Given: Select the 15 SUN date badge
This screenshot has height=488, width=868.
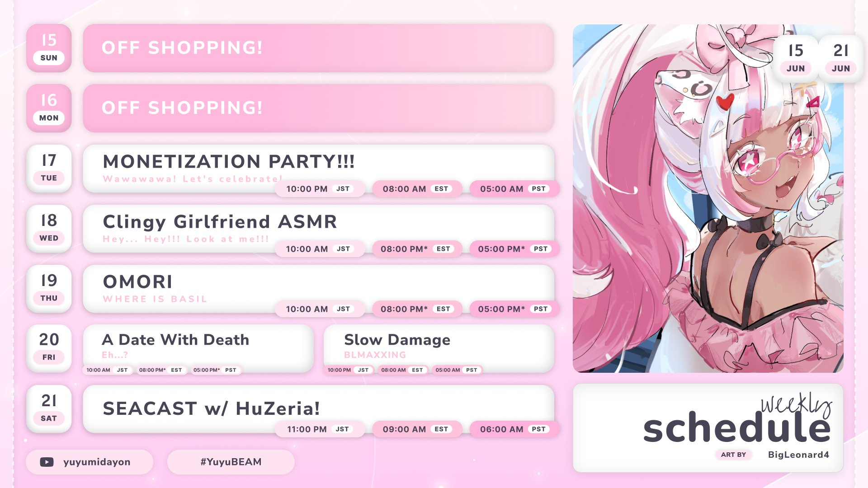Looking at the screenshot, I should tap(49, 48).
